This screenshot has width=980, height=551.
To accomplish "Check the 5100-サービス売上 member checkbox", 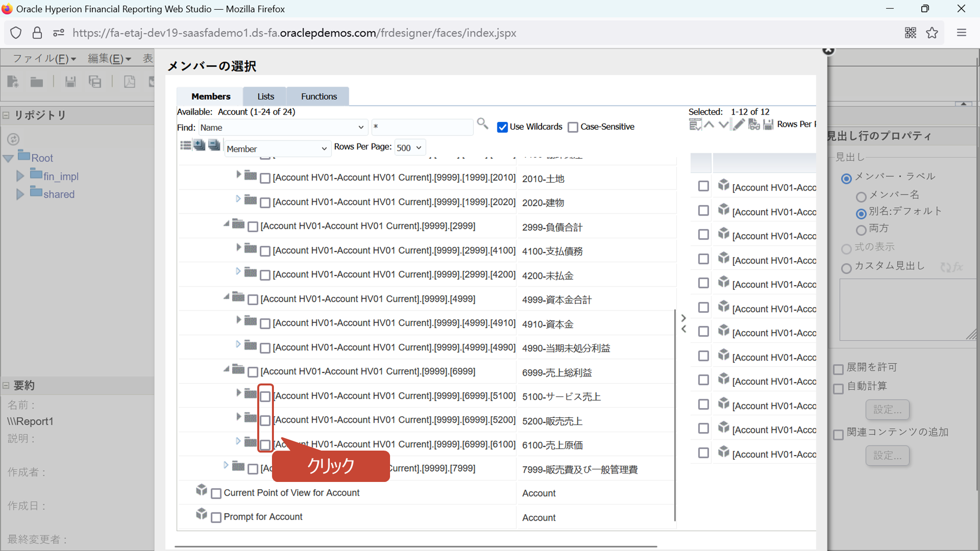I will [x=265, y=396].
